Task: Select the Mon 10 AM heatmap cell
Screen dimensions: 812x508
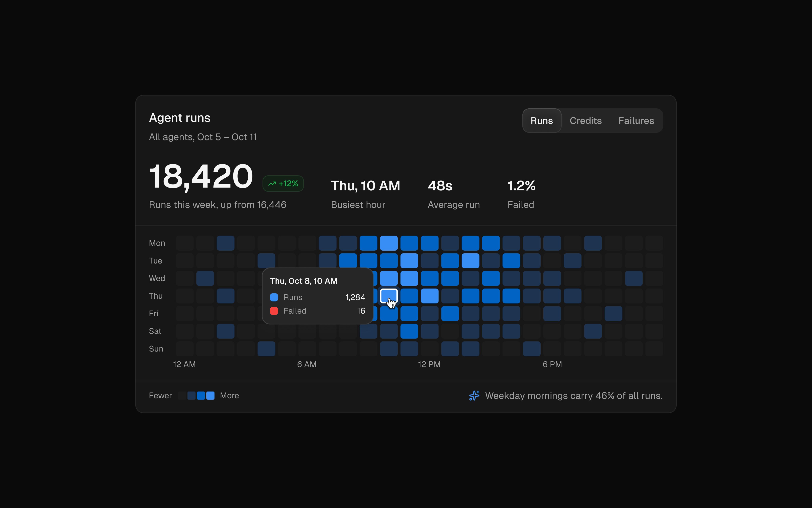Action: coord(389,243)
